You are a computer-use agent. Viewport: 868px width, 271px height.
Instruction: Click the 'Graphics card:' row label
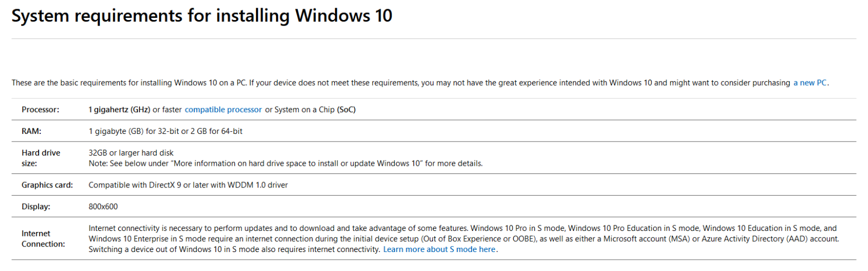[x=47, y=185]
